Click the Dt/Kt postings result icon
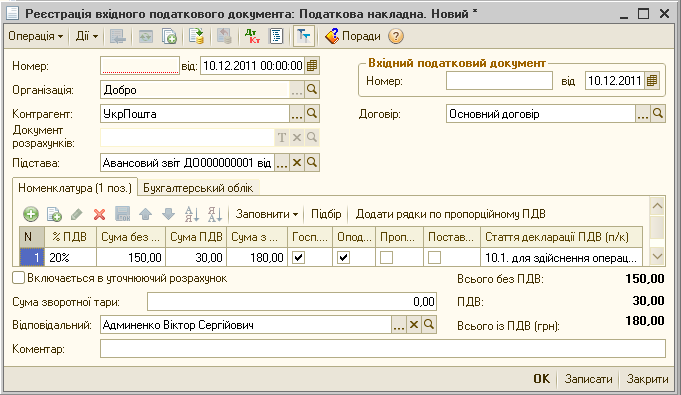Screen dimensions: 681x395 click(x=252, y=36)
